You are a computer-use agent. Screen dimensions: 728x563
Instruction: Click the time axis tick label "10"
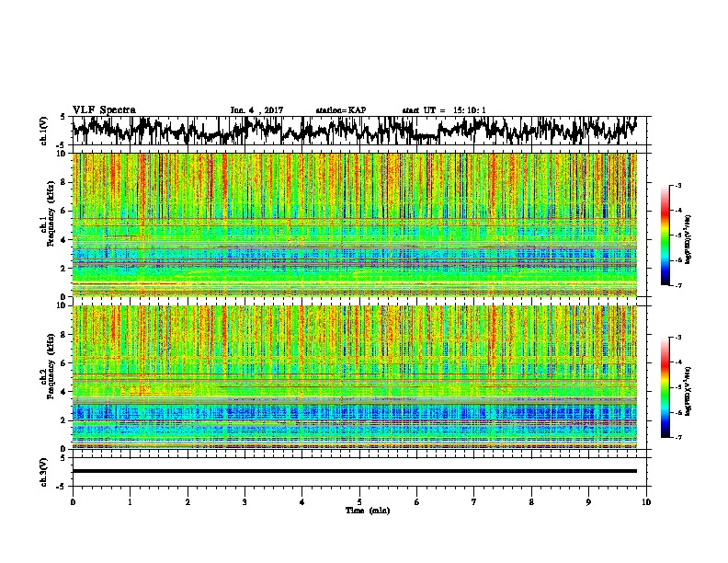tap(646, 502)
